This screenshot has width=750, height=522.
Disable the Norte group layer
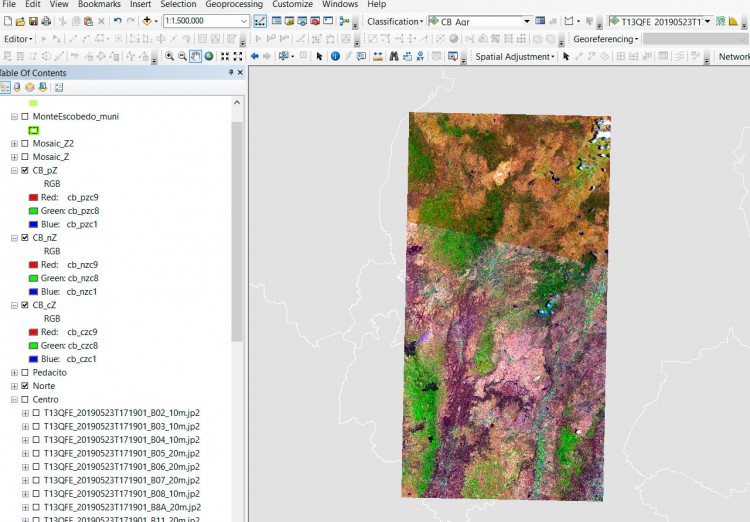tap(25, 386)
